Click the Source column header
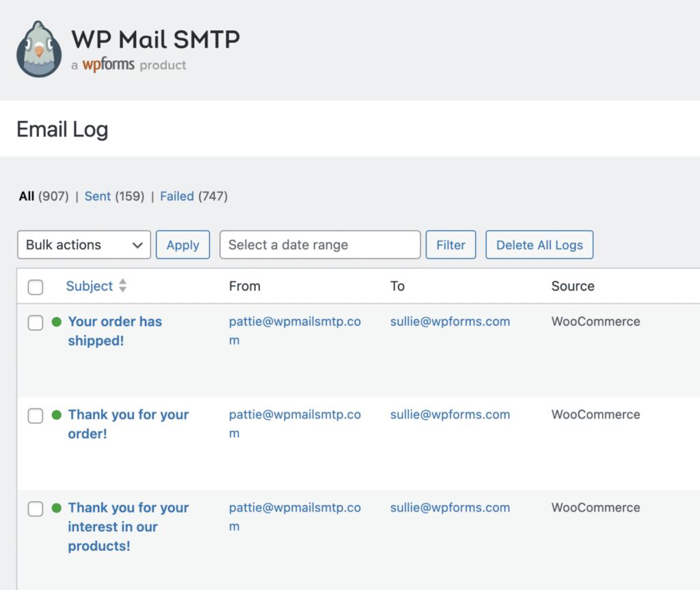This screenshot has width=700, height=590. (x=573, y=286)
